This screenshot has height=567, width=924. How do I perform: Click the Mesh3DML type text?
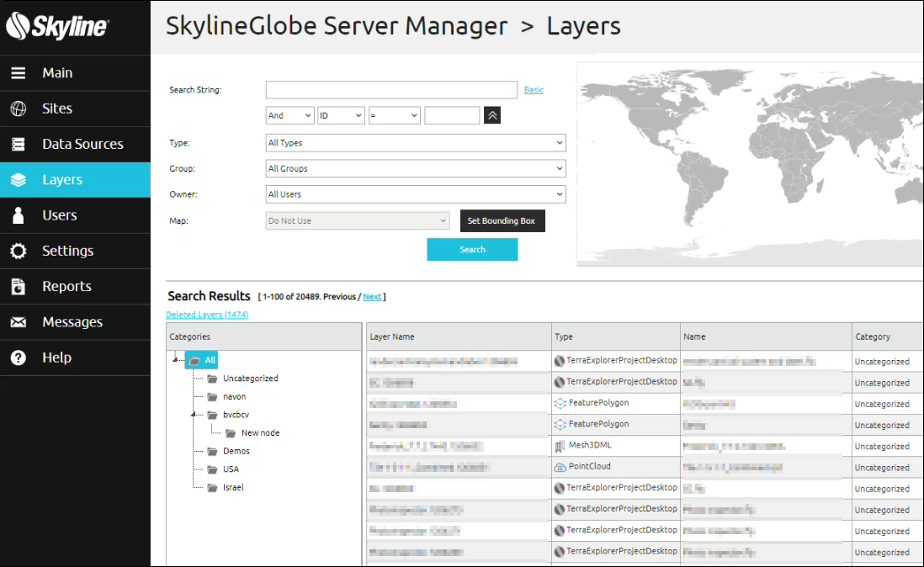click(590, 445)
